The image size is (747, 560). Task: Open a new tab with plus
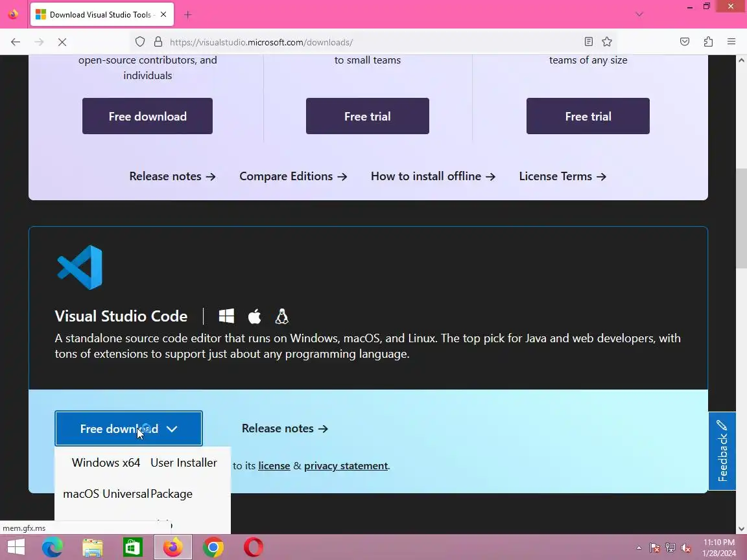pyautogui.click(x=187, y=15)
